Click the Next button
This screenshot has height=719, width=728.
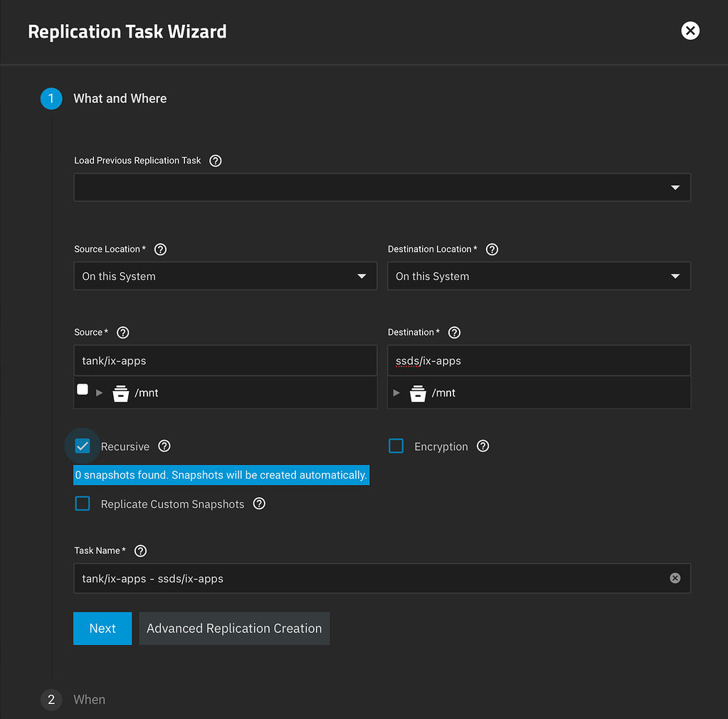[x=102, y=629]
